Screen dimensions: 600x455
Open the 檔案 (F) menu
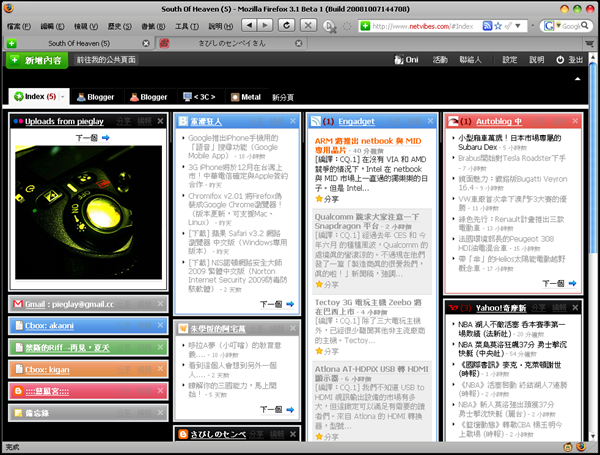click(19, 26)
